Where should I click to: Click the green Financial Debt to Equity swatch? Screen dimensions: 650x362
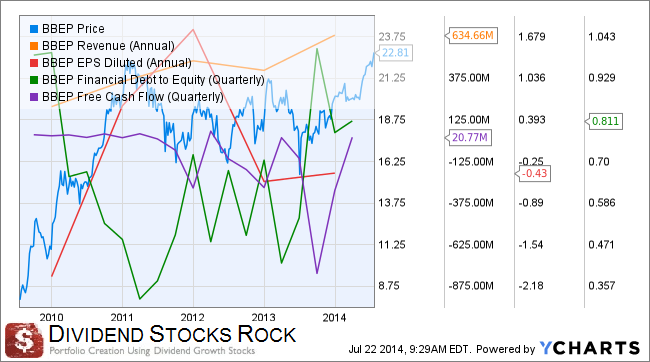point(34,80)
